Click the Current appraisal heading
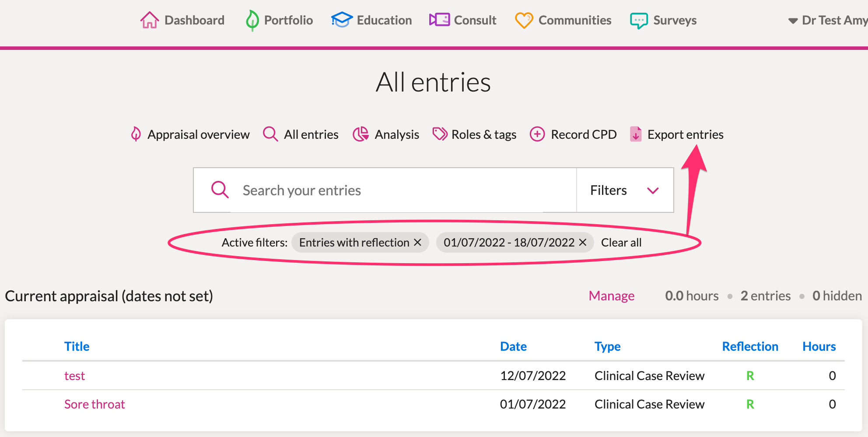Screen dimensions: 868x437 (x=109, y=296)
